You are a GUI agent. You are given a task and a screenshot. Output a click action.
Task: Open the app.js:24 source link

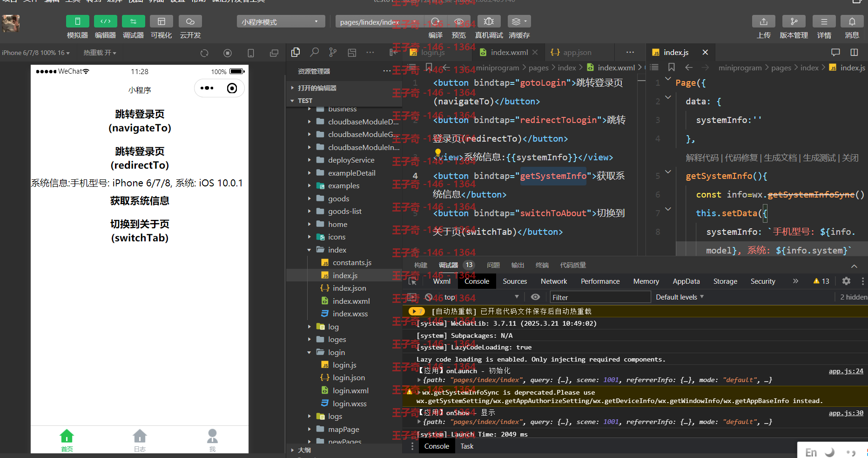click(x=846, y=371)
